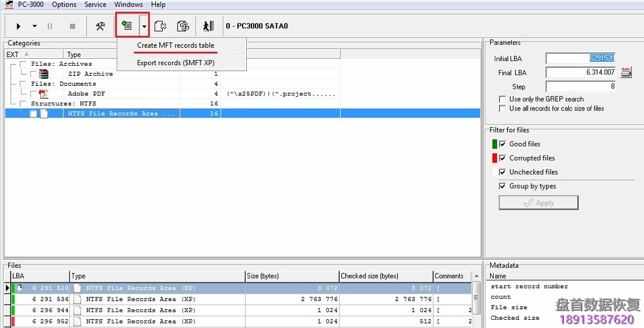Select the 'count' metadata row
This screenshot has width=644, height=328.
point(501,297)
